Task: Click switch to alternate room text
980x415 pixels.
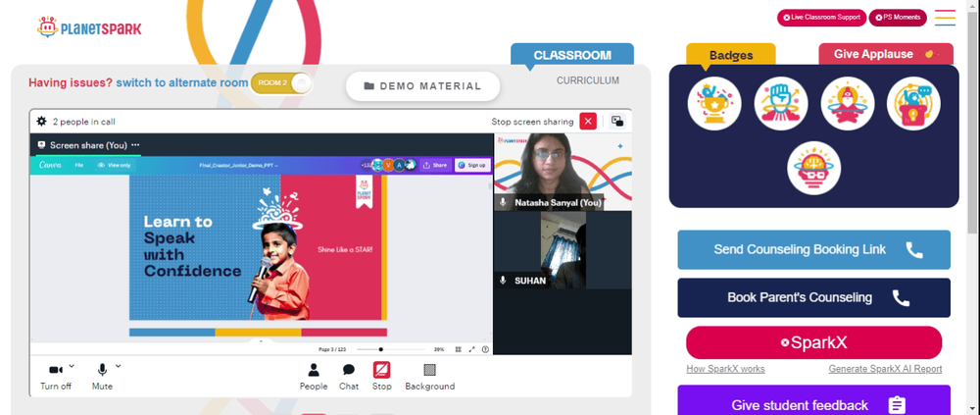Action: pyautogui.click(x=182, y=83)
